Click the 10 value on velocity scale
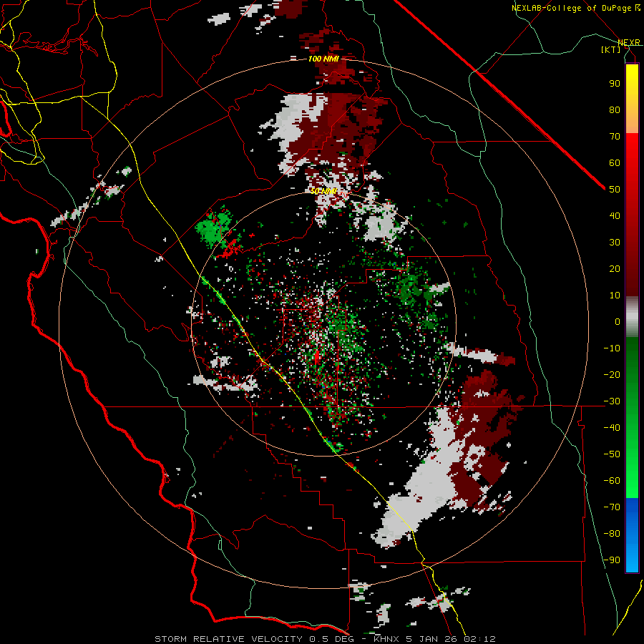Image resolution: width=644 pixels, height=644 pixels. [615, 296]
